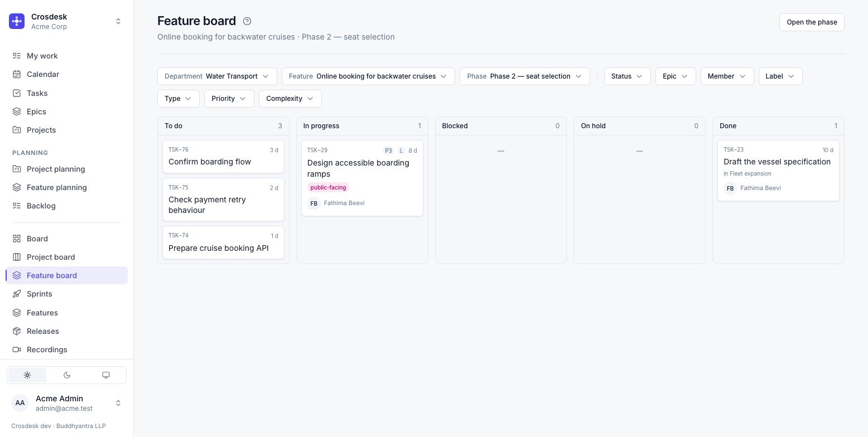Click the Open the phase button
This screenshot has height=437, width=868.
pos(812,22)
